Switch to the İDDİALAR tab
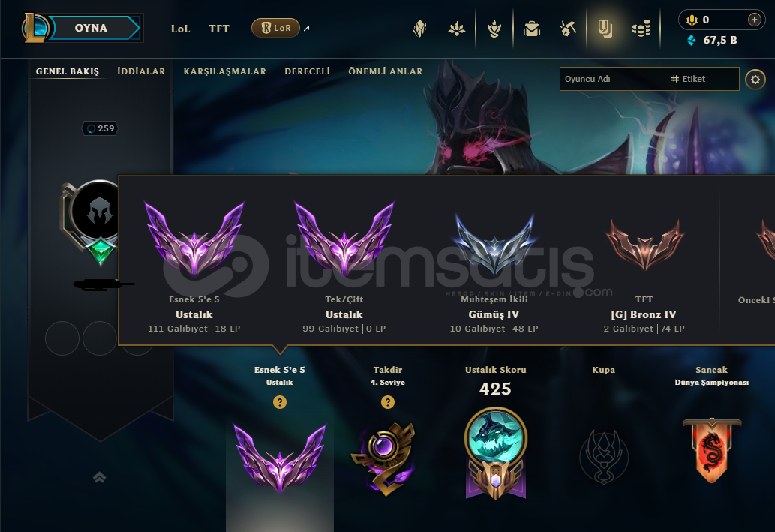Screen dimensions: 775x532 pyautogui.click(x=141, y=71)
